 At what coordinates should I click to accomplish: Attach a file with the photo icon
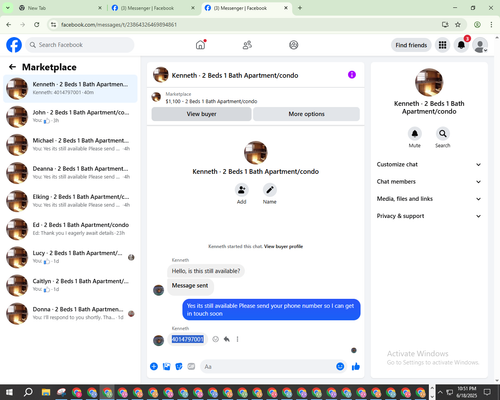[x=166, y=367]
